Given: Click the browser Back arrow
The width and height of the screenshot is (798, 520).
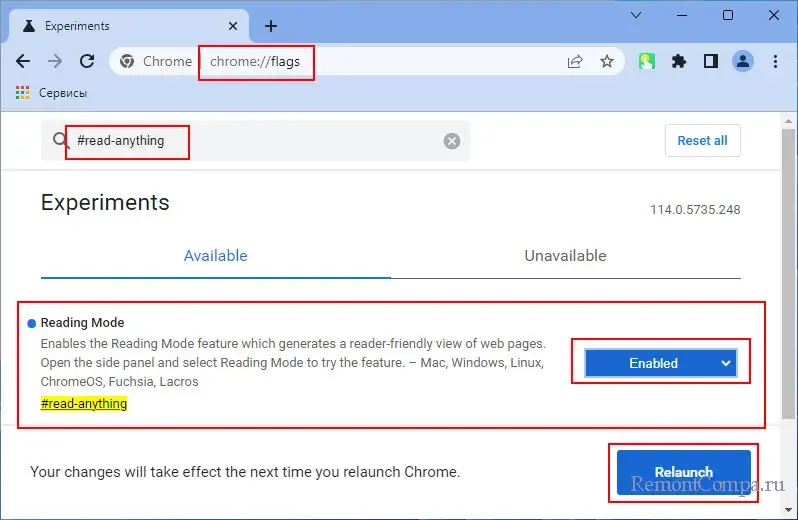Looking at the screenshot, I should (x=23, y=61).
